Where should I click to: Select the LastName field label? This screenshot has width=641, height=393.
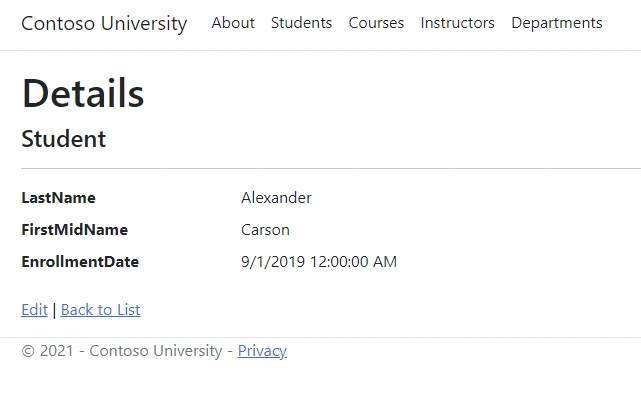58,198
